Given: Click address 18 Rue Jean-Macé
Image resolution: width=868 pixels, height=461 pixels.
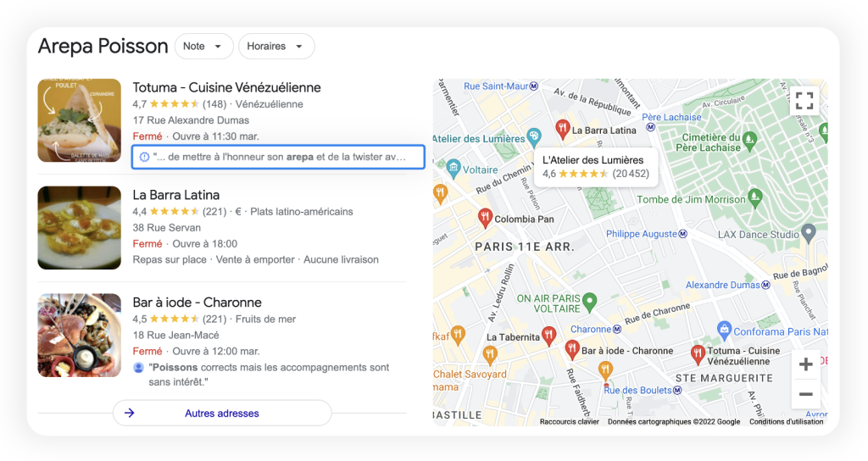Looking at the screenshot, I should click(x=175, y=335).
